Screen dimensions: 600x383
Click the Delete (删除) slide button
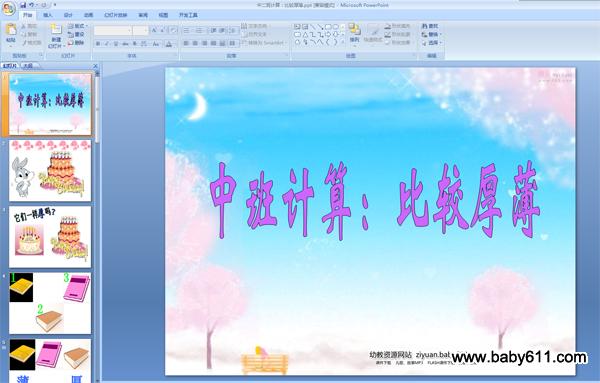coord(76,43)
